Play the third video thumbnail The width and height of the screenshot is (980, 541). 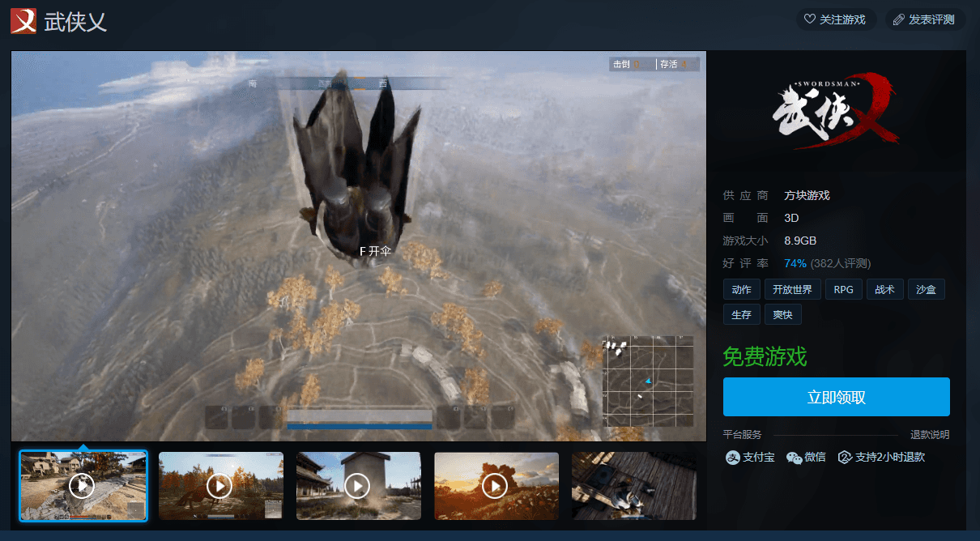pyautogui.click(x=358, y=486)
